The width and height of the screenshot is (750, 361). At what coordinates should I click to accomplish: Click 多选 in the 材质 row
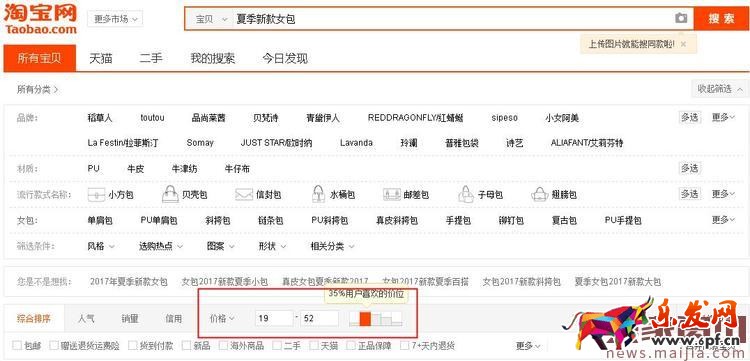pyautogui.click(x=690, y=168)
